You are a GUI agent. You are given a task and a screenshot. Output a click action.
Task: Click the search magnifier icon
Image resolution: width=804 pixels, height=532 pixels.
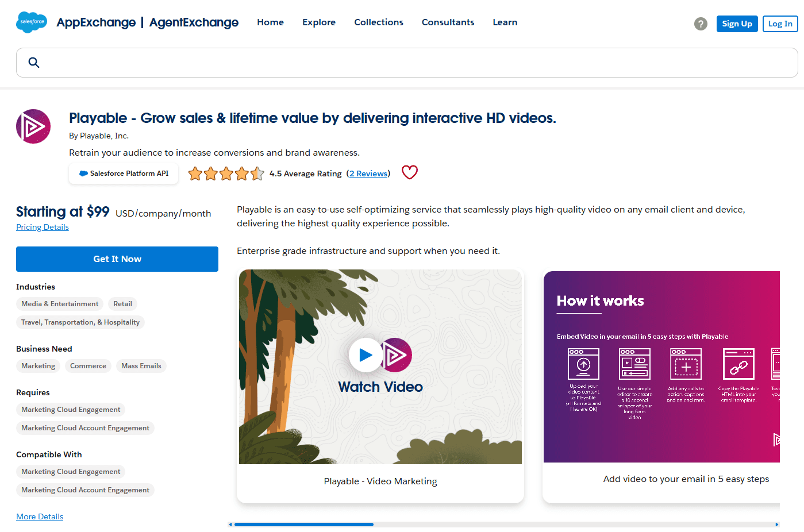[x=34, y=62]
